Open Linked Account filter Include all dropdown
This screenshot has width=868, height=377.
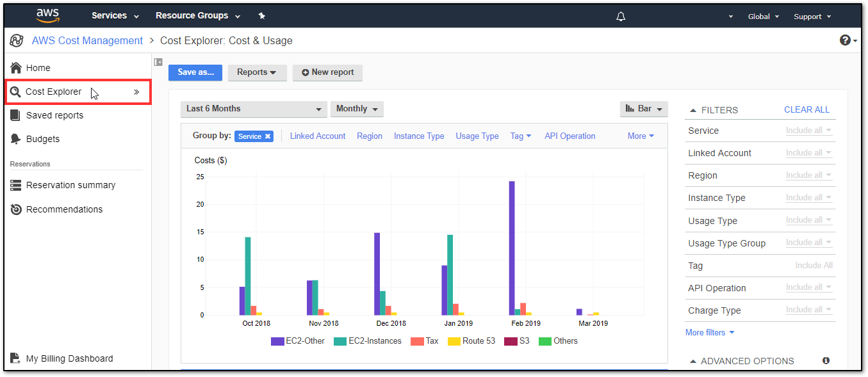pyautogui.click(x=809, y=153)
